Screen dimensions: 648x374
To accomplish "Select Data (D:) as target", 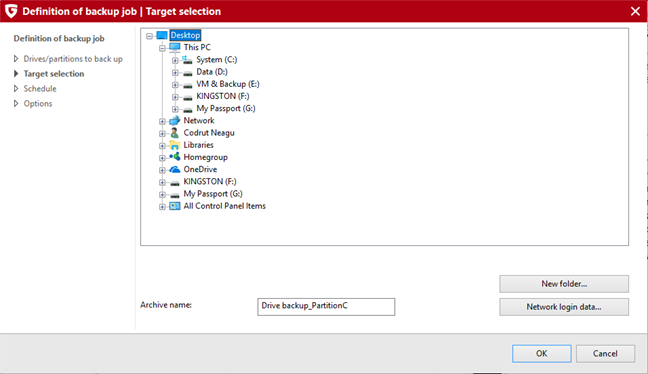I will [x=212, y=72].
